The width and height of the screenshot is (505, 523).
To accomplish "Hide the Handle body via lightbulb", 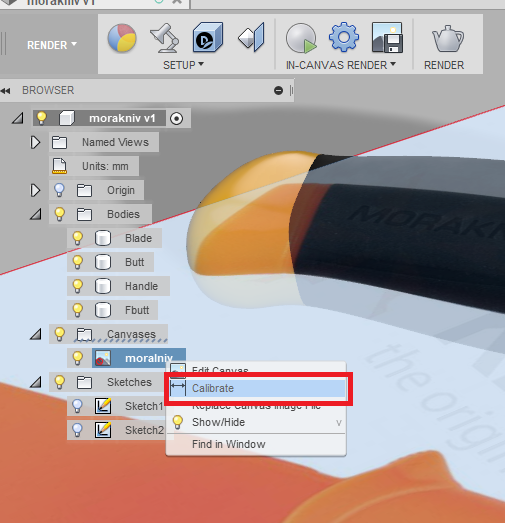I will click(77, 286).
